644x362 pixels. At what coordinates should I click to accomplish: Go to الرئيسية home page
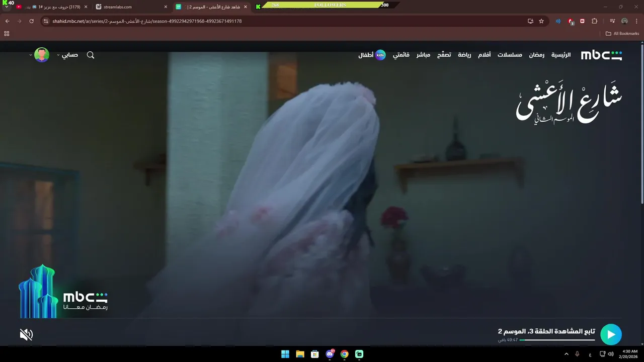561,55
